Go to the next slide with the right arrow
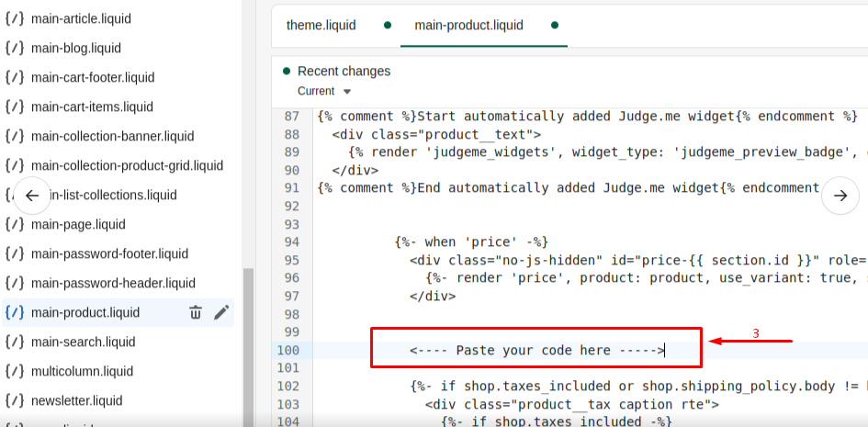 [840, 196]
